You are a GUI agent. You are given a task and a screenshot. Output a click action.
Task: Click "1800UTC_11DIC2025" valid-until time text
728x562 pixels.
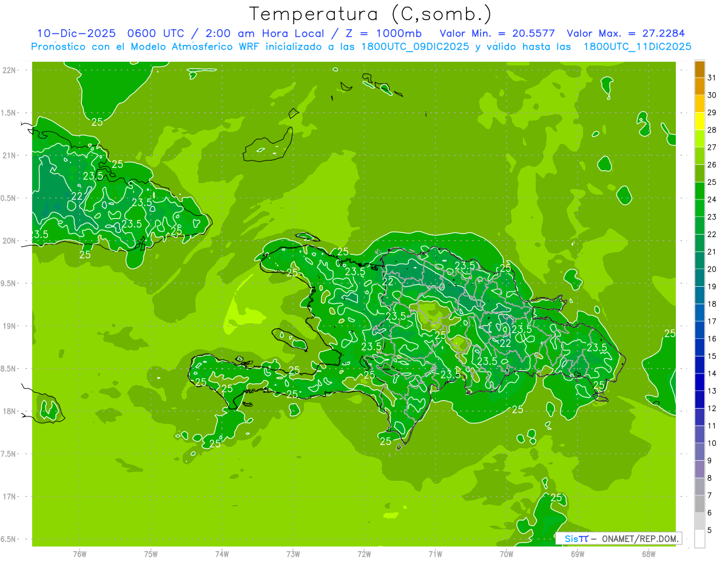click(637, 47)
